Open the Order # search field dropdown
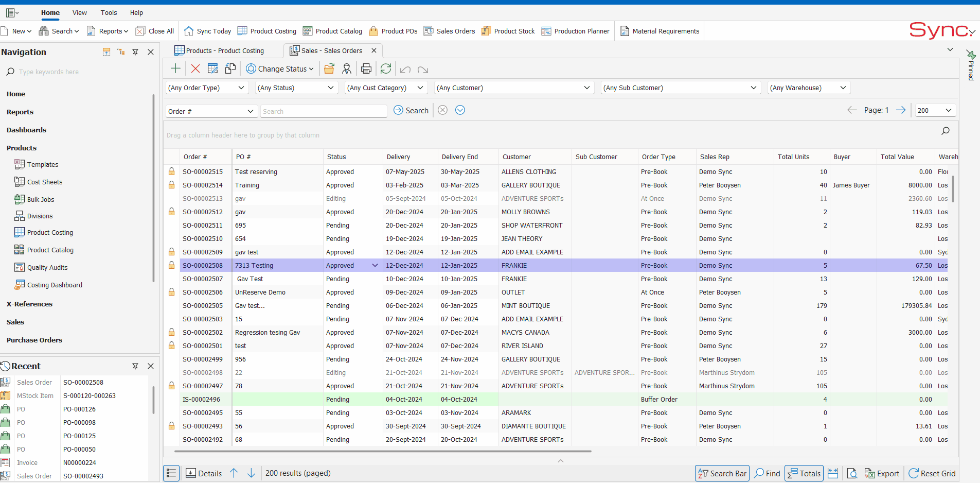Viewport: 980px width, 483px height. pos(211,111)
